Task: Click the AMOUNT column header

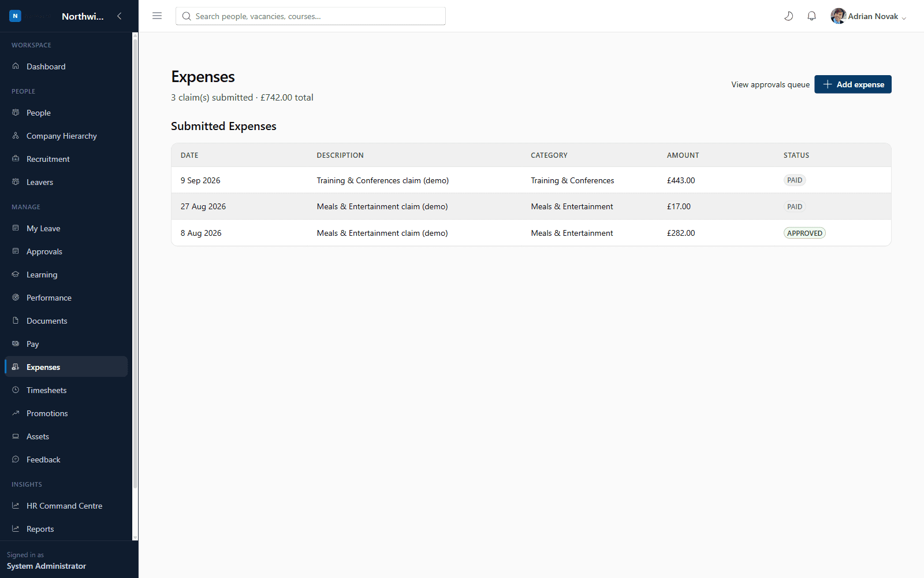Action: click(683, 155)
